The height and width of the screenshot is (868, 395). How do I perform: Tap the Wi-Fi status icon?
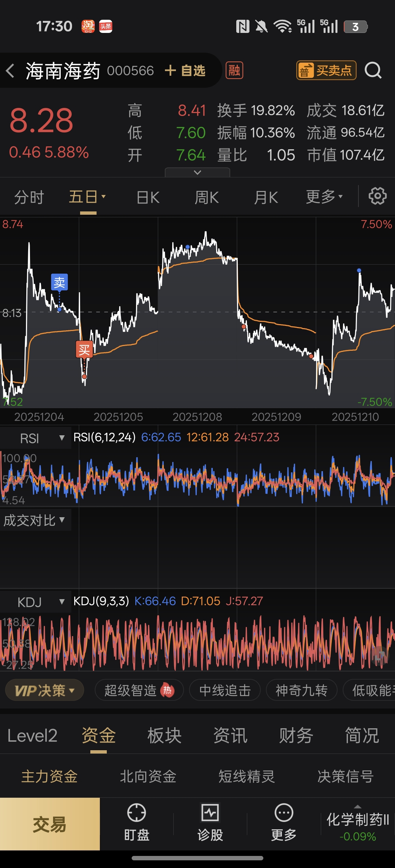coord(282,26)
